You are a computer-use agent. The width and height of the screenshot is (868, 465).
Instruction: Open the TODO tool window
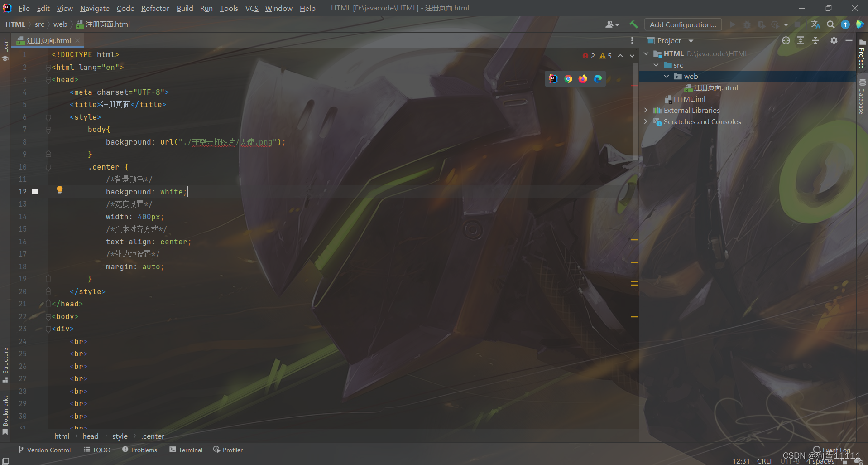[97, 450]
